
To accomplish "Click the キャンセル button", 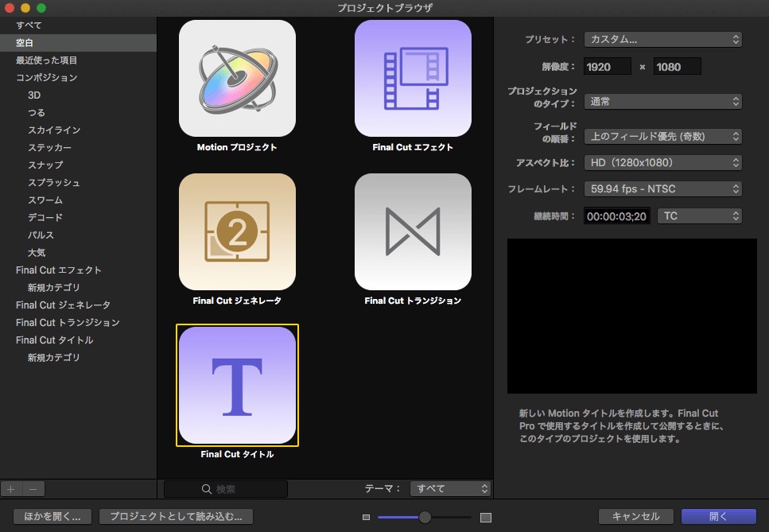I will [636, 516].
